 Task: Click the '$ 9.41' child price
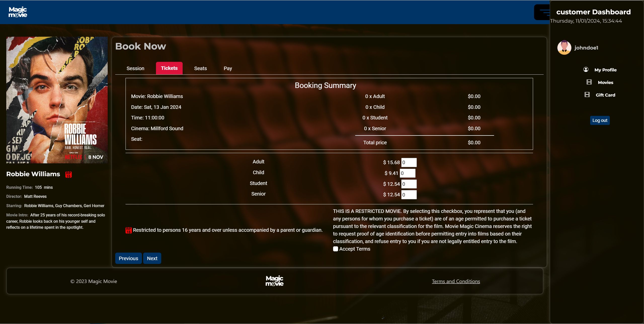391,173
